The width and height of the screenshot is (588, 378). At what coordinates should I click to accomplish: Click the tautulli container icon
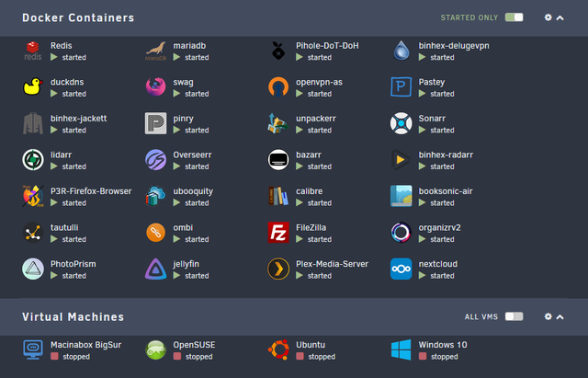pos(33,233)
